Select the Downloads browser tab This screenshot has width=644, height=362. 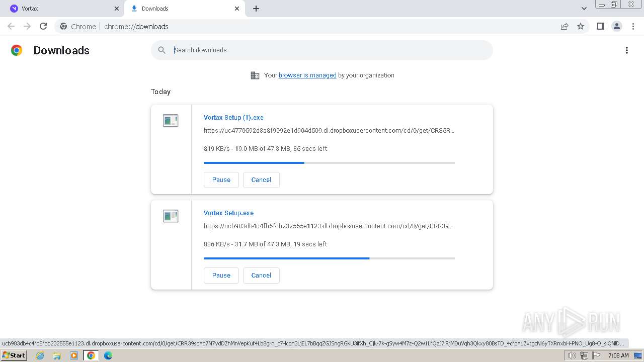184,9
